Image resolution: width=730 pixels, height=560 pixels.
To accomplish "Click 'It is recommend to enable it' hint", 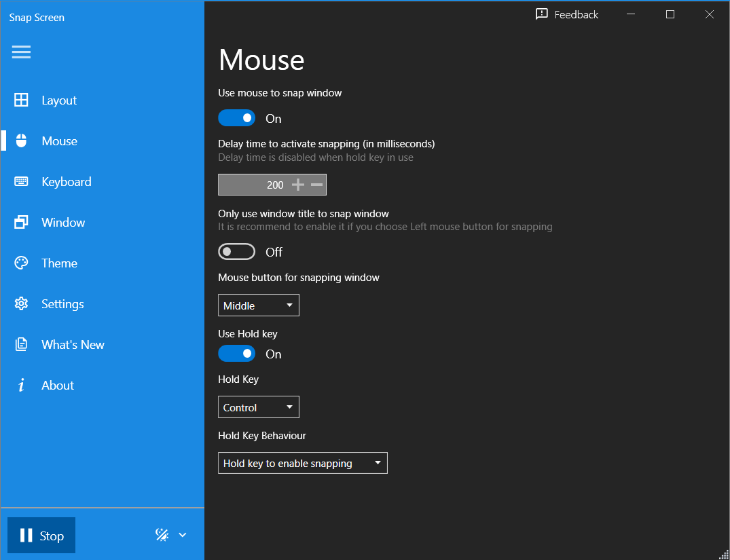I will (x=385, y=227).
